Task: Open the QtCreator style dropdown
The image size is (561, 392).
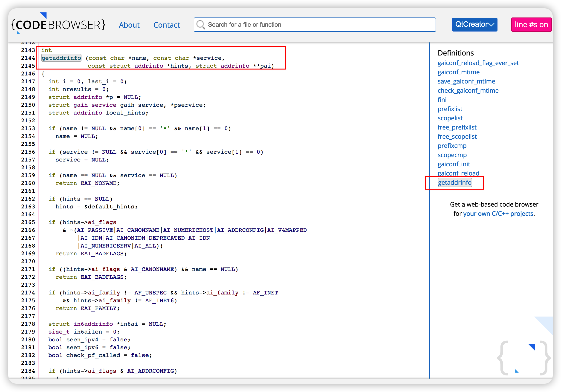Action: pyautogui.click(x=474, y=25)
